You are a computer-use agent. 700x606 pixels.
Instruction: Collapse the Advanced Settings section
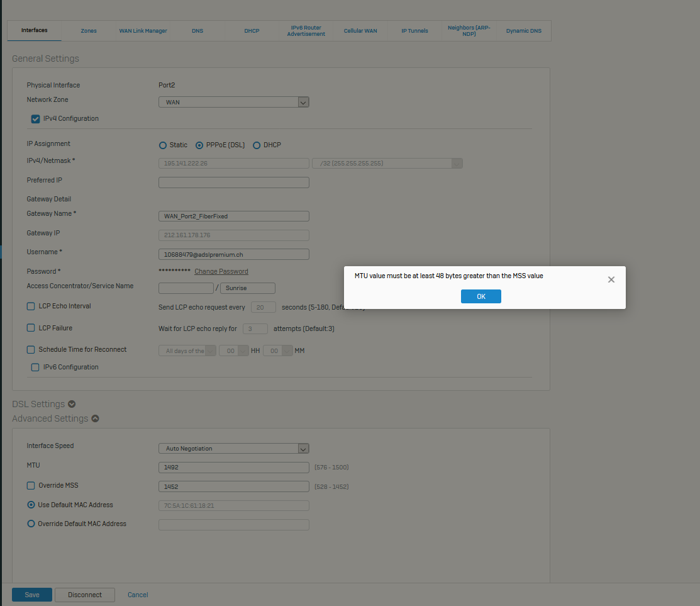pos(95,418)
